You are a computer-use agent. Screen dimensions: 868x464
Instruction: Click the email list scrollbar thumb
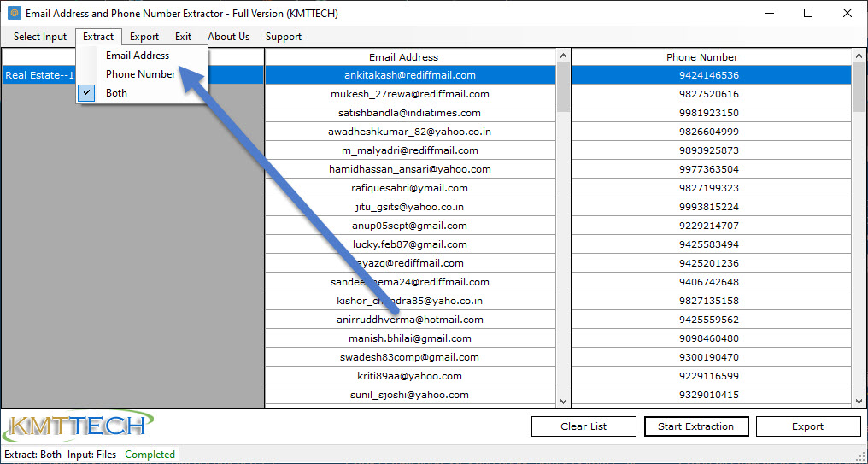[x=563, y=87]
